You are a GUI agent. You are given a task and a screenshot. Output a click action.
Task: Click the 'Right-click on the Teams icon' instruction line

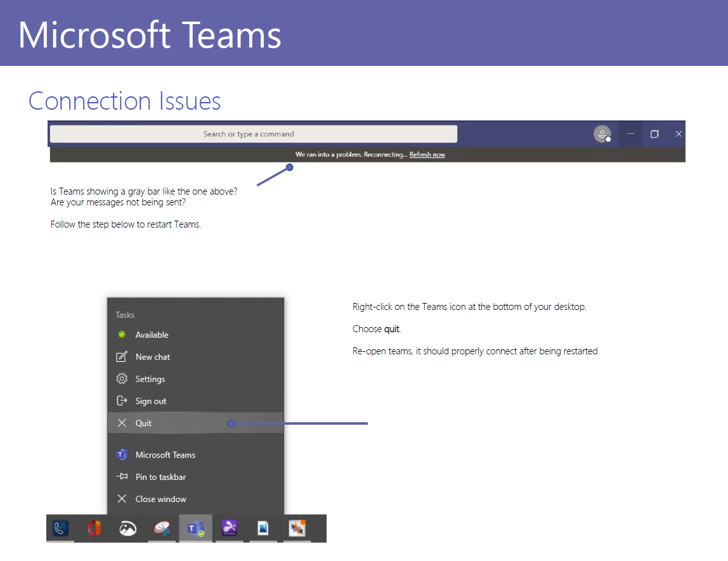click(469, 307)
